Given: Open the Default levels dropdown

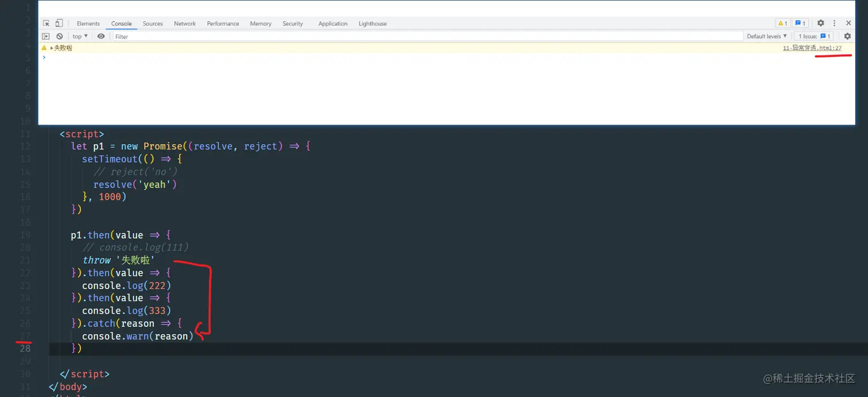Looking at the screenshot, I should pos(766,36).
